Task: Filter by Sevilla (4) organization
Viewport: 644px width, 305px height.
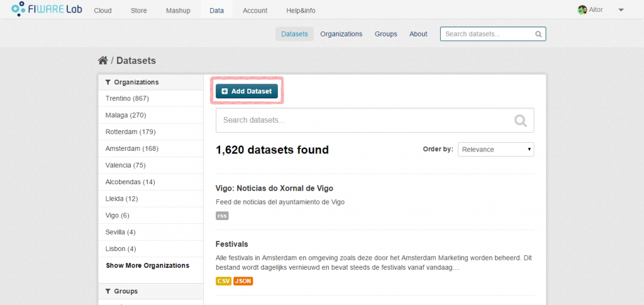Action: tap(151, 232)
